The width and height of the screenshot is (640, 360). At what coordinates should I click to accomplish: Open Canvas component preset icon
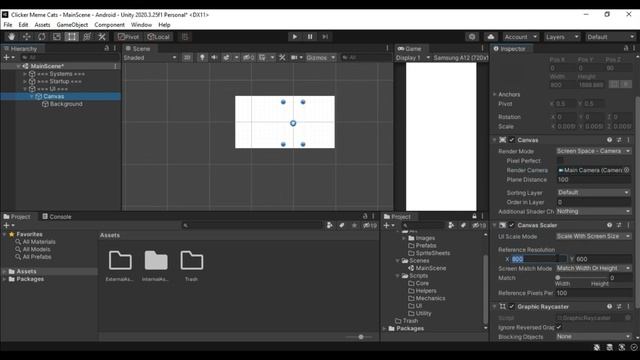(619, 140)
